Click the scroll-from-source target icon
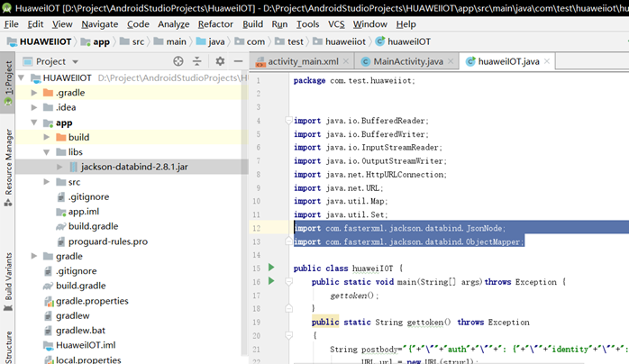The height and width of the screenshot is (364, 629). [x=178, y=61]
